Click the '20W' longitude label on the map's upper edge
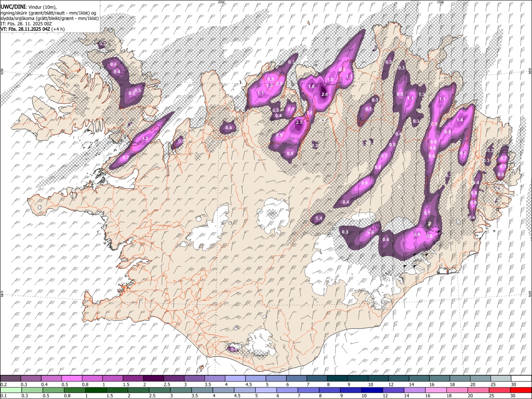 tap(221, 2)
